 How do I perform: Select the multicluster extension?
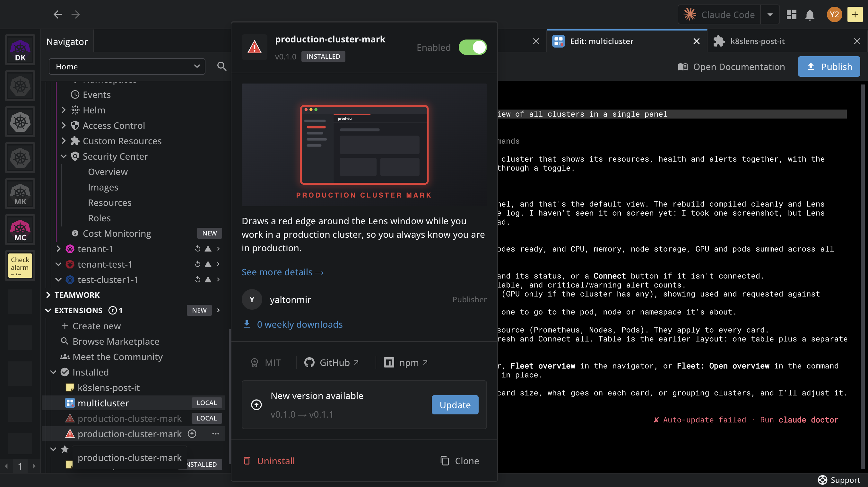click(134, 403)
